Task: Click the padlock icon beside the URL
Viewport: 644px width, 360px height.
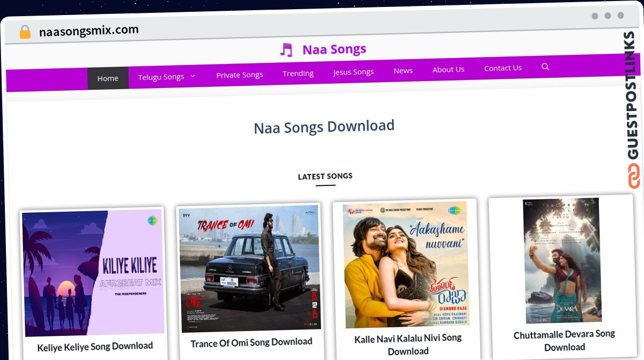Action: [25, 32]
